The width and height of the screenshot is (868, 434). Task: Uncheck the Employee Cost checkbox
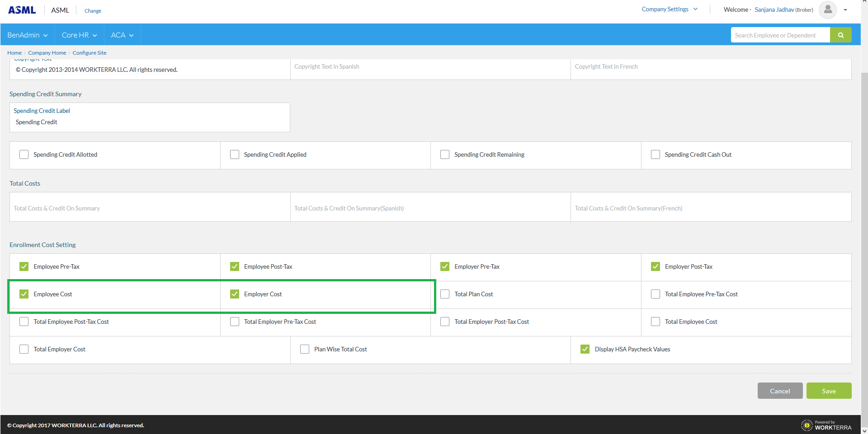point(24,294)
